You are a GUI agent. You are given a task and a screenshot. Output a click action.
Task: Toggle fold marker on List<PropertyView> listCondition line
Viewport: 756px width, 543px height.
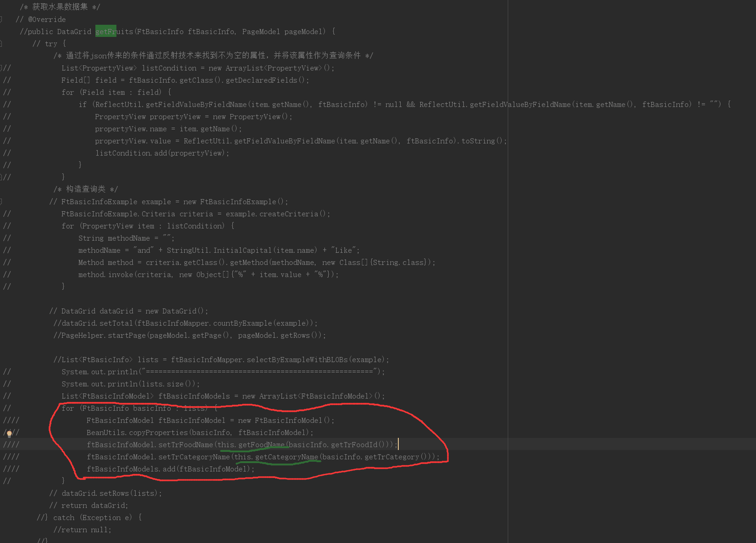(1, 68)
